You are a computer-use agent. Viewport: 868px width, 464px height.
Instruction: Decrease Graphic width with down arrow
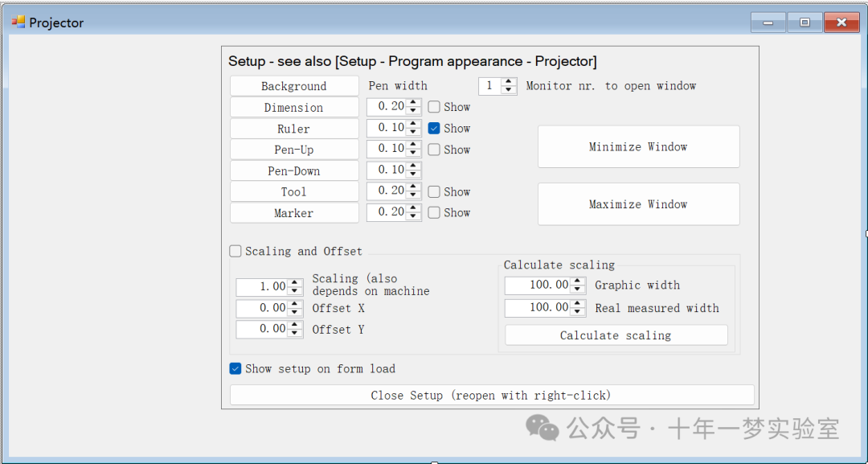578,289
